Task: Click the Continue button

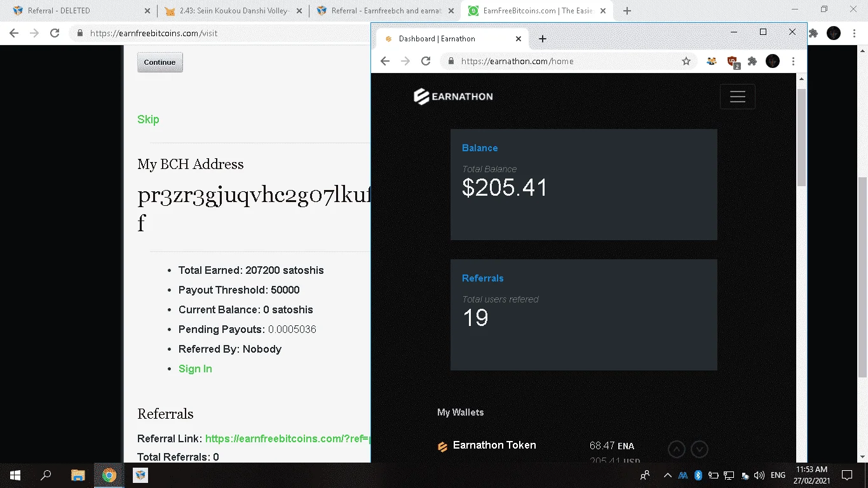Action: 160,62
